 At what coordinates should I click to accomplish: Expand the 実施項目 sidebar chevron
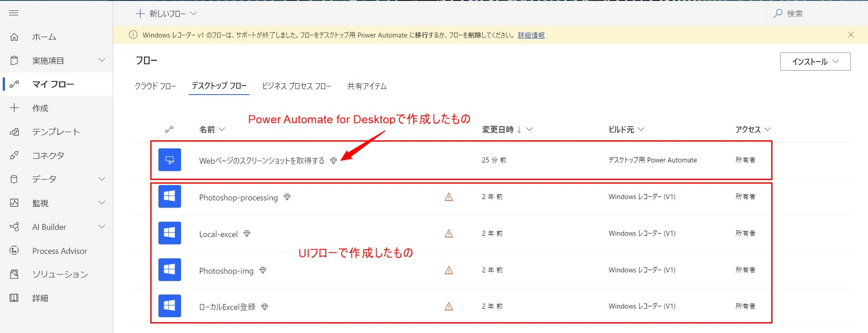coord(102,60)
